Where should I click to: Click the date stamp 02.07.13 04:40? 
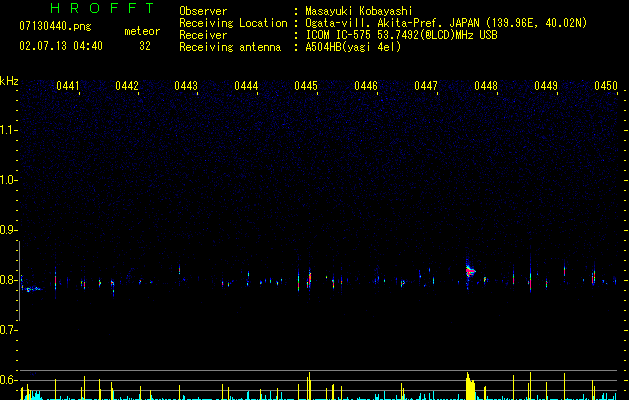pos(61,46)
